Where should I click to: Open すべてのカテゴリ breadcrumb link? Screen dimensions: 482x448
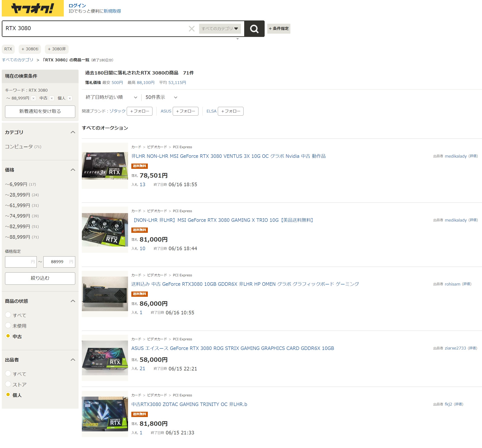(17, 60)
